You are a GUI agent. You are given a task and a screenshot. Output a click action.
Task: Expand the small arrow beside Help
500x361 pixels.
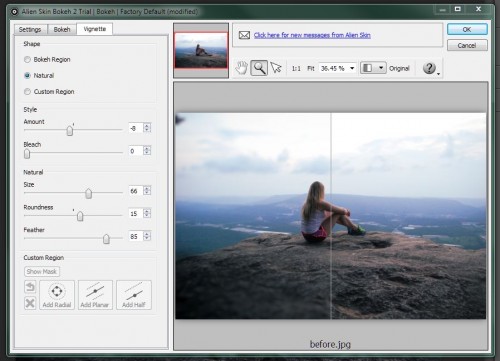439,74
